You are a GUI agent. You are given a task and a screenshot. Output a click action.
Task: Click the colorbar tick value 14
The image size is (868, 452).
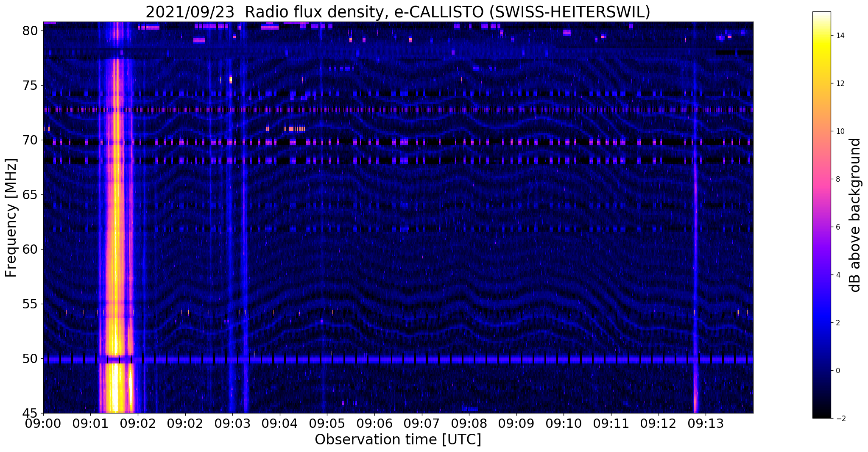[840, 36]
